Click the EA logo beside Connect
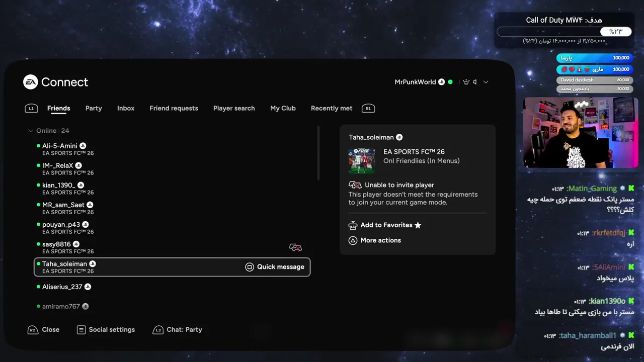Image resolution: width=644 pixels, height=362 pixels. 31,82
